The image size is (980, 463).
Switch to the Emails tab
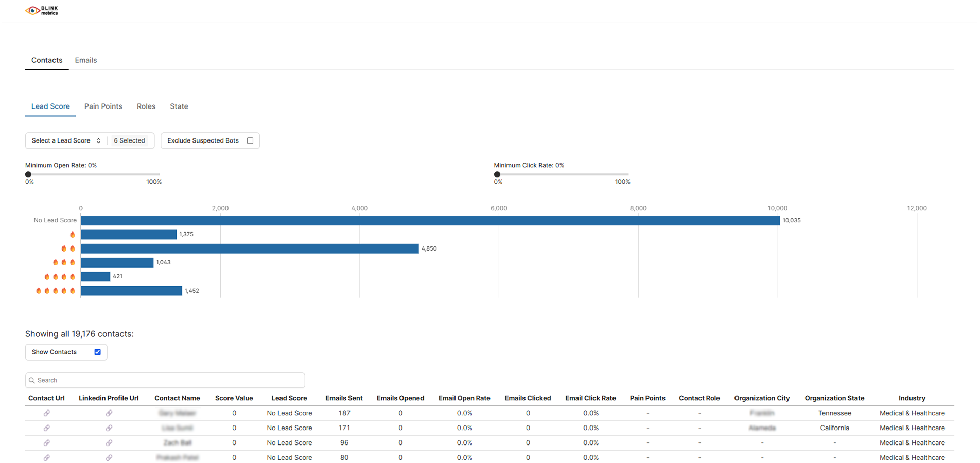tap(85, 60)
